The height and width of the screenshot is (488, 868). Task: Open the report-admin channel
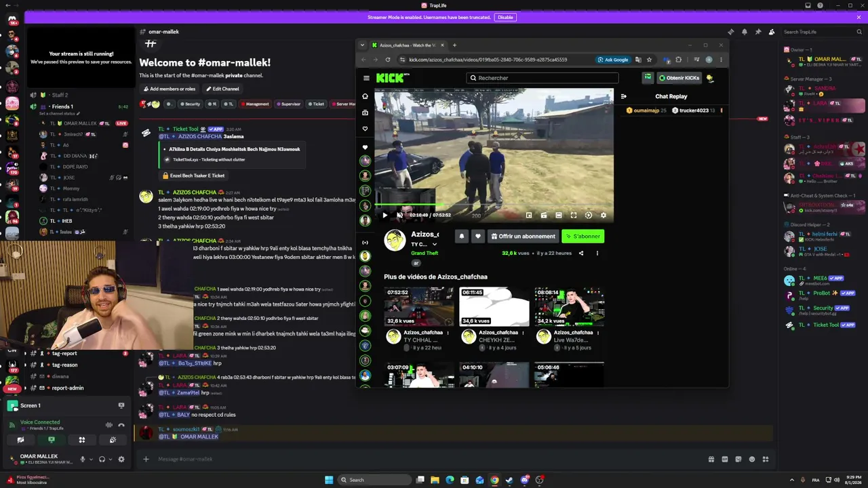68,388
